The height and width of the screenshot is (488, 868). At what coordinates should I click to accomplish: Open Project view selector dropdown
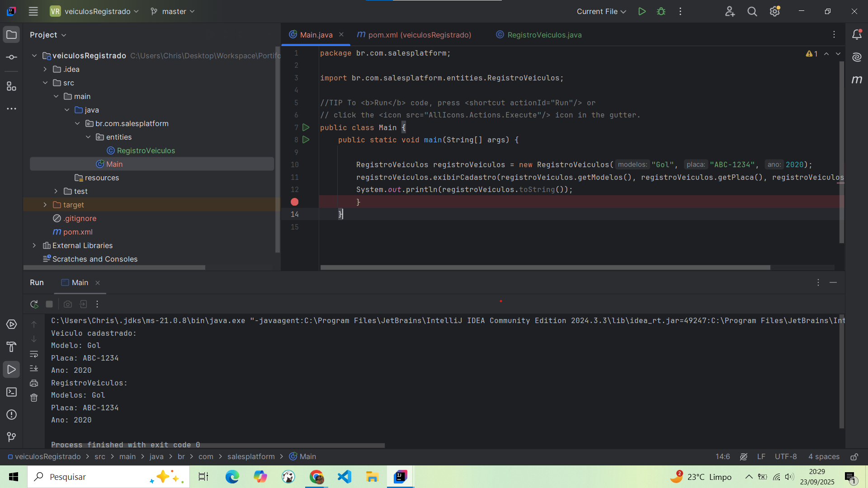pyautogui.click(x=48, y=35)
